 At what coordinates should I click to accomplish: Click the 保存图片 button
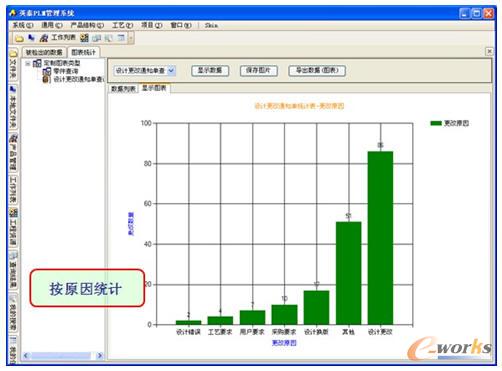click(x=259, y=70)
